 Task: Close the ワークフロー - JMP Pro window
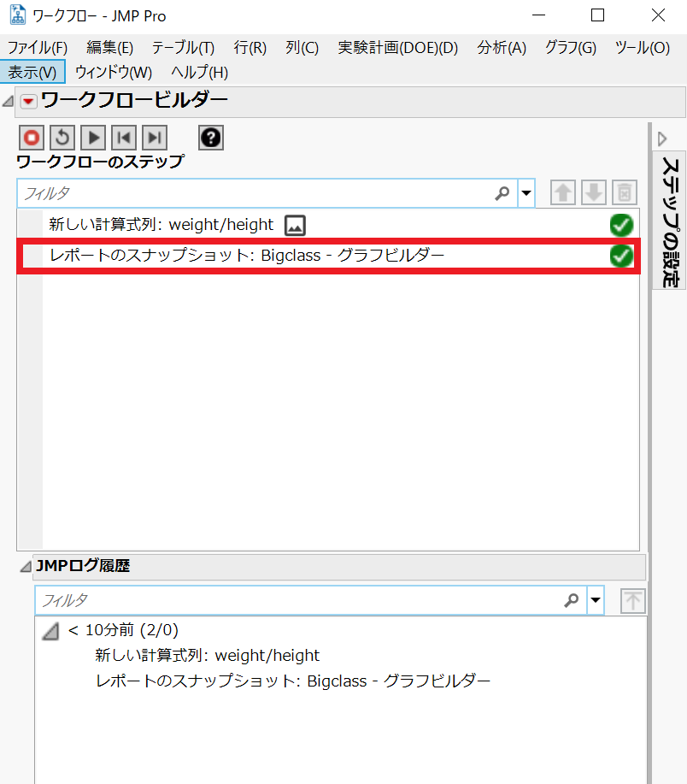658,15
